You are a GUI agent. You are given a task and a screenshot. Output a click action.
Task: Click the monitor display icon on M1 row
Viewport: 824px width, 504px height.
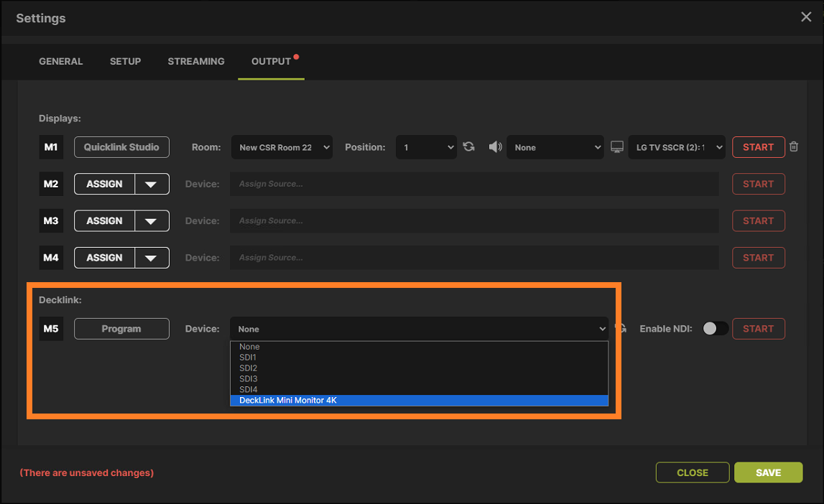click(x=616, y=146)
